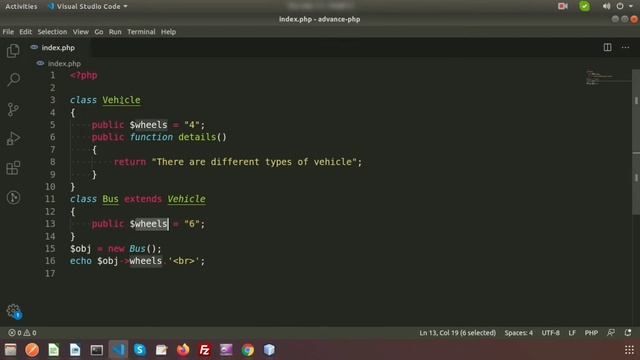Open the Run and Debug view

click(13, 139)
